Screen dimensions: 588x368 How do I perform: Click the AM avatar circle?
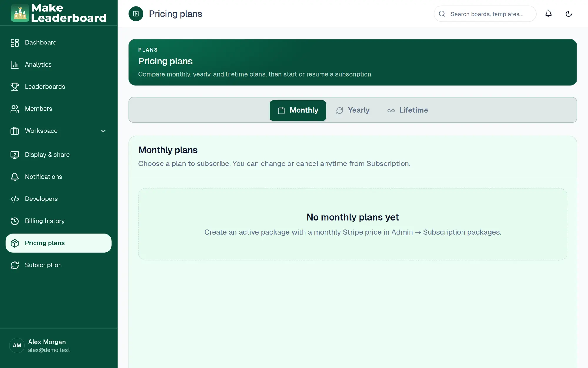point(17,345)
